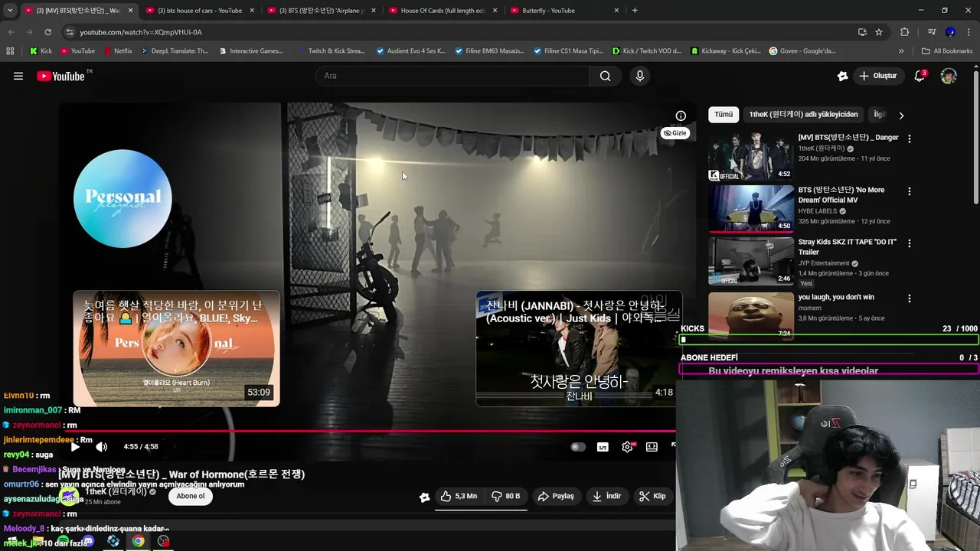Bookmark this page with the star icon
The height and width of the screenshot is (551, 980).
[879, 32]
